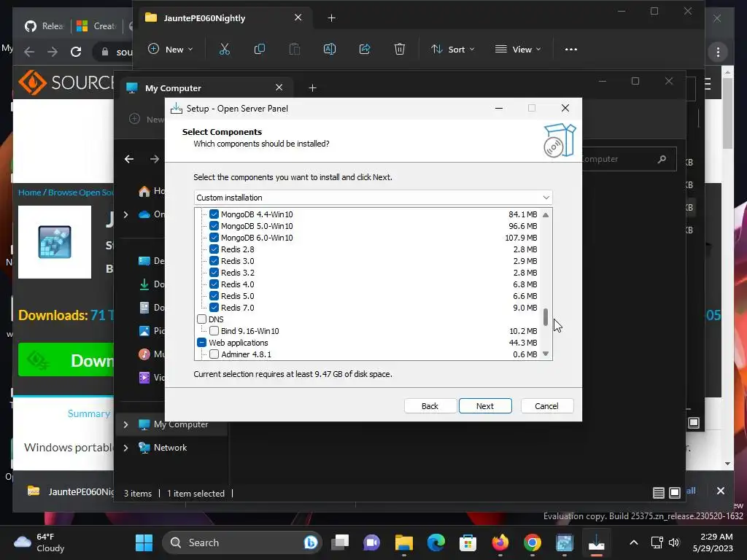Screen dimensions: 747x560
Task: Open the New dropdown in JauntePE060Nightly window
Action: tap(171, 49)
